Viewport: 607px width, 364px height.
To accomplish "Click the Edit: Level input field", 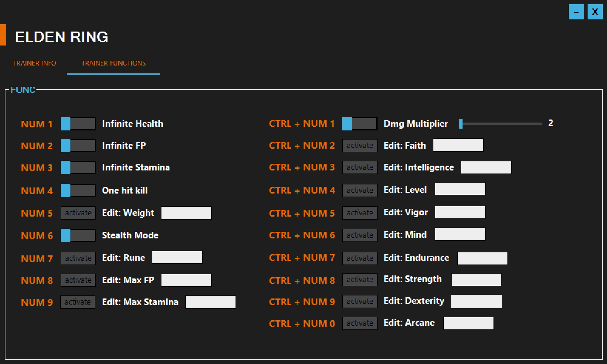I will pyautogui.click(x=460, y=189).
